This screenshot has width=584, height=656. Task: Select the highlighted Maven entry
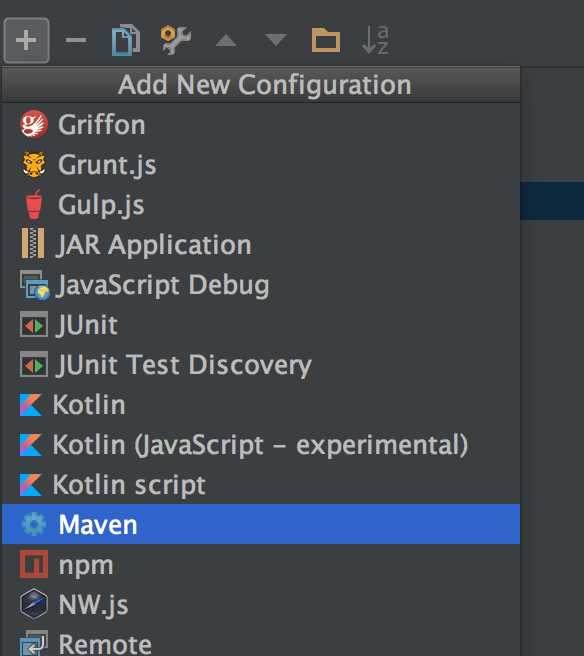(261, 524)
